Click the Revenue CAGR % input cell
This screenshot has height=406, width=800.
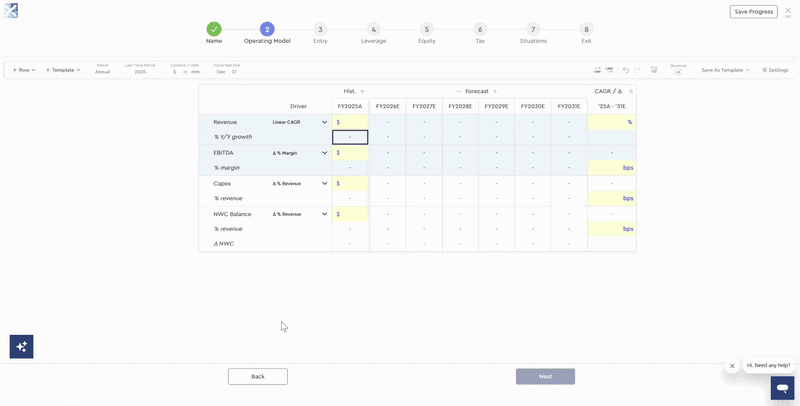tap(612, 122)
